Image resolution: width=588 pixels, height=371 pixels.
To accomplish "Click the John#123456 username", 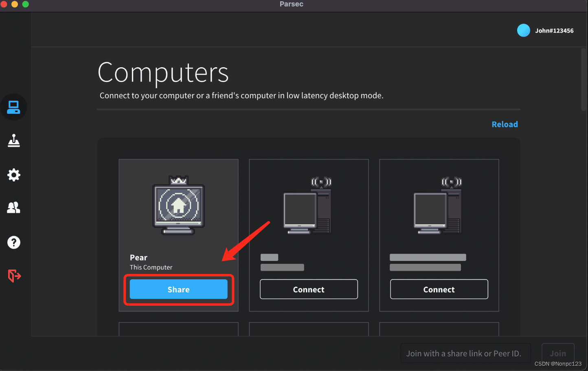I will [x=554, y=31].
